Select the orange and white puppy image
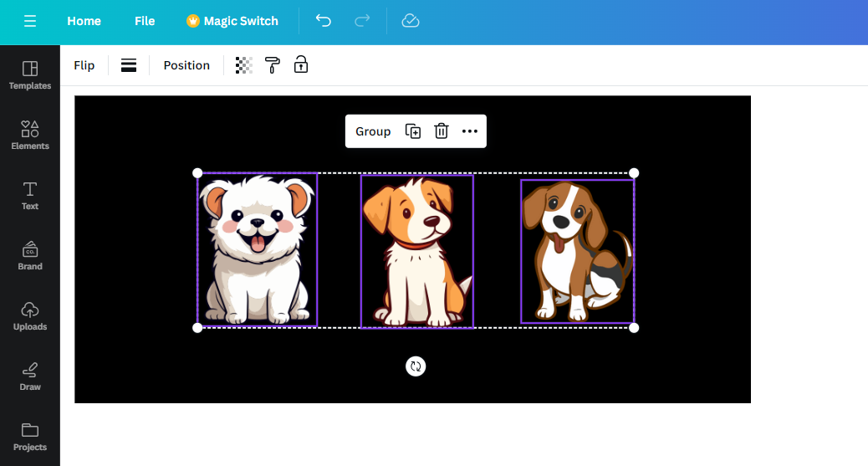This screenshot has height=466, width=868. pos(417,252)
